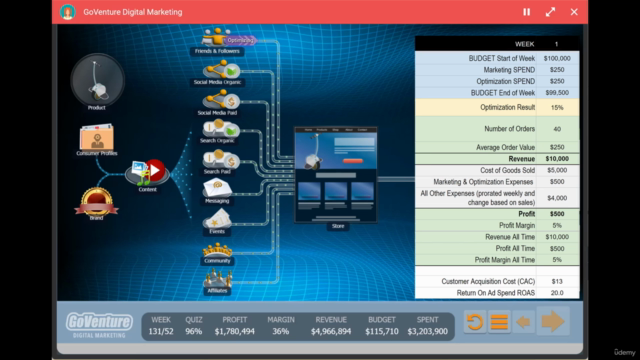Screen dimensions: 640x360
Task: Close the GoVenture Digital Marketing window
Action: pos(574,12)
